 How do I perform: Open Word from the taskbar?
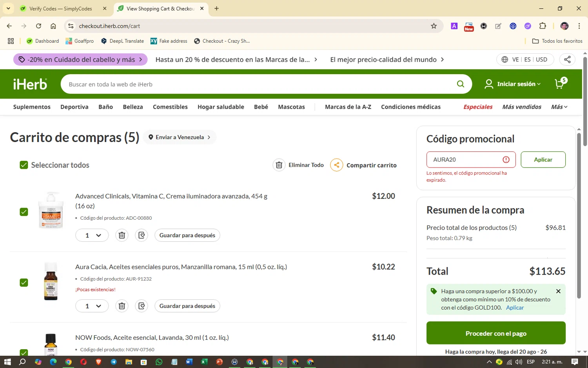tap(189, 362)
